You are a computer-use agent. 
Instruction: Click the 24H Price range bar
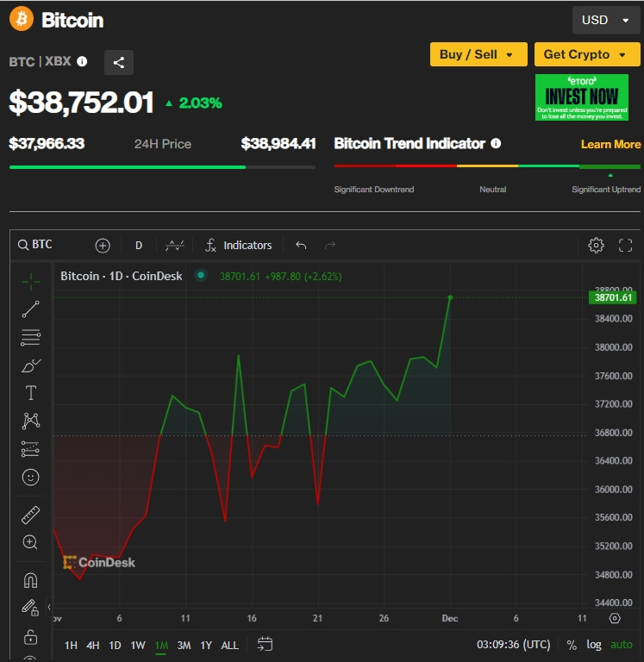pos(162,167)
